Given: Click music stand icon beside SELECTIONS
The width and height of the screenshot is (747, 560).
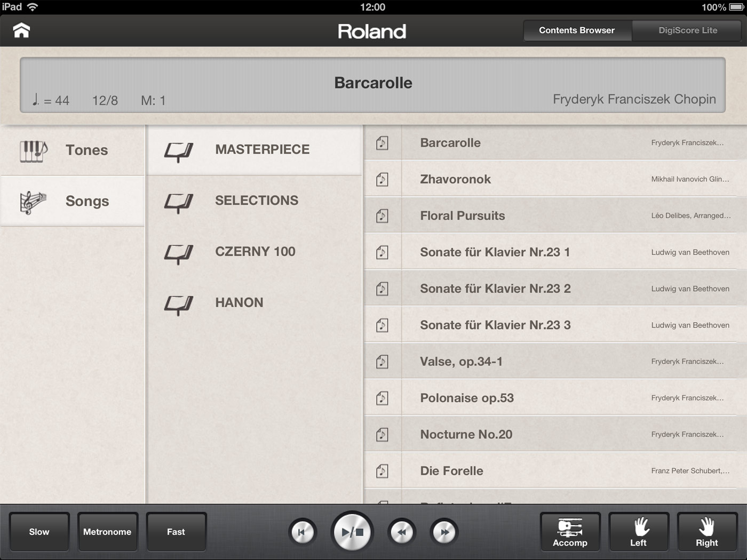Looking at the screenshot, I should tap(178, 203).
